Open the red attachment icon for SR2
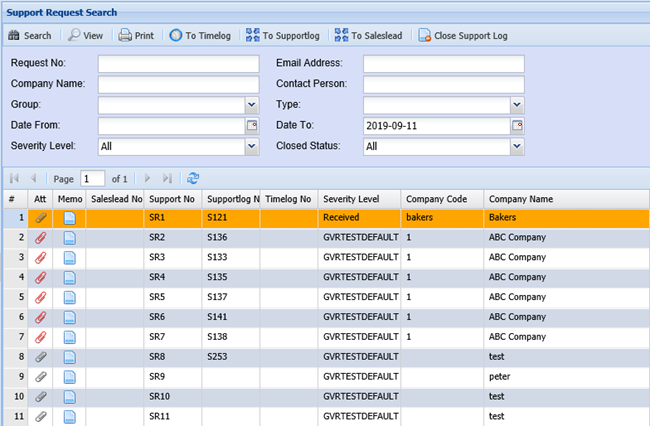 pyautogui.click(x=40, y=236)
